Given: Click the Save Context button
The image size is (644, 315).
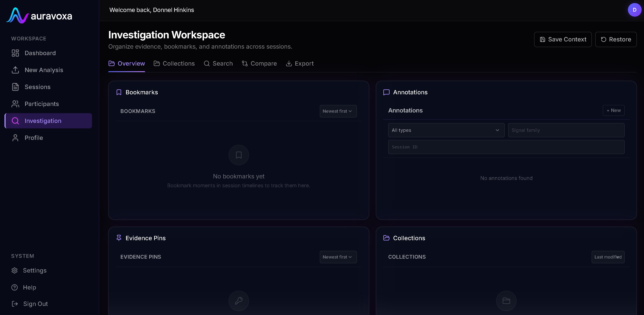Looking at the screenshot, I should click(563, 40).
